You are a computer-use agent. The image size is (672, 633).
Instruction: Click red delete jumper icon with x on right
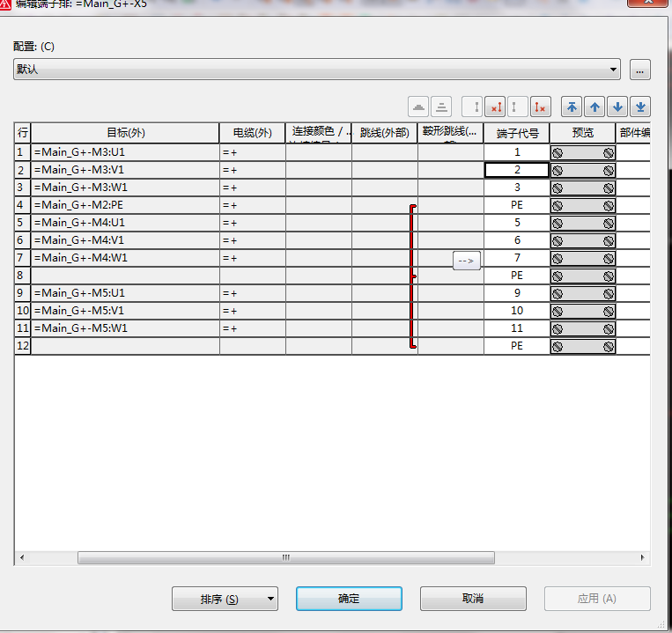click(x=541, y=107)
